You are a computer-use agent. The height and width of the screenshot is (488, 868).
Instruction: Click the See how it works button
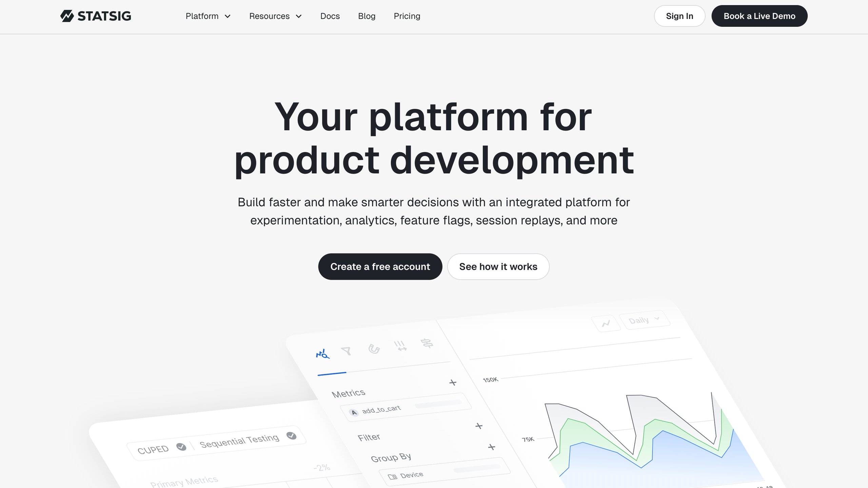coord(498,266)
